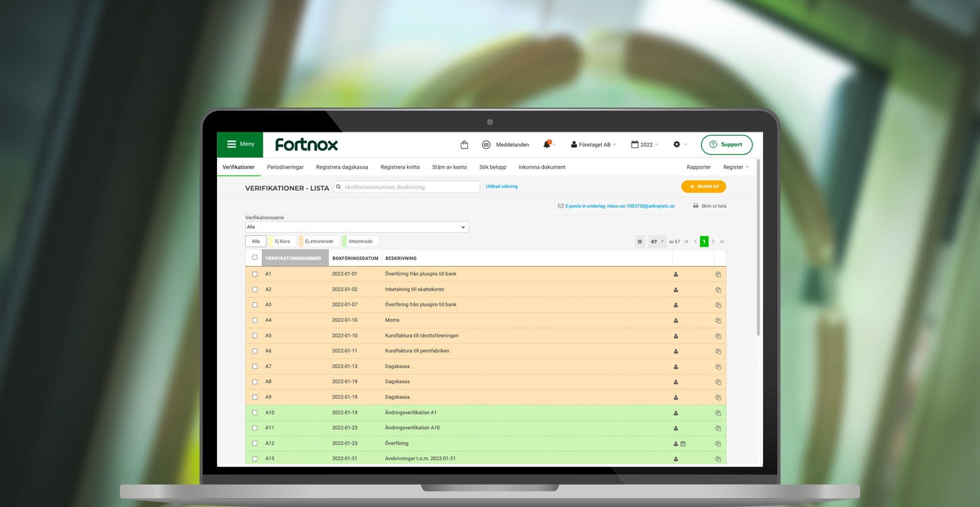Expand Verifikationsserie Alla dropdown

357,227
